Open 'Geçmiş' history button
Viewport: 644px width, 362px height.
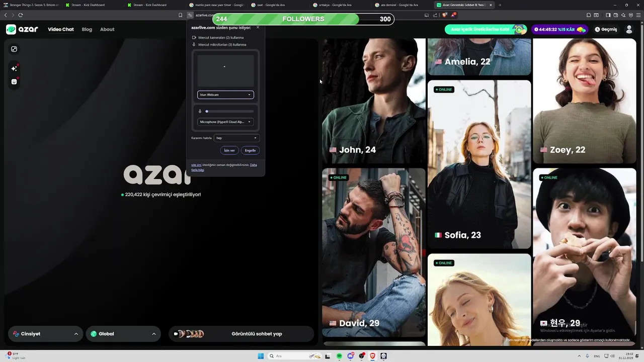pyautogui.click(x=606, y=29)
